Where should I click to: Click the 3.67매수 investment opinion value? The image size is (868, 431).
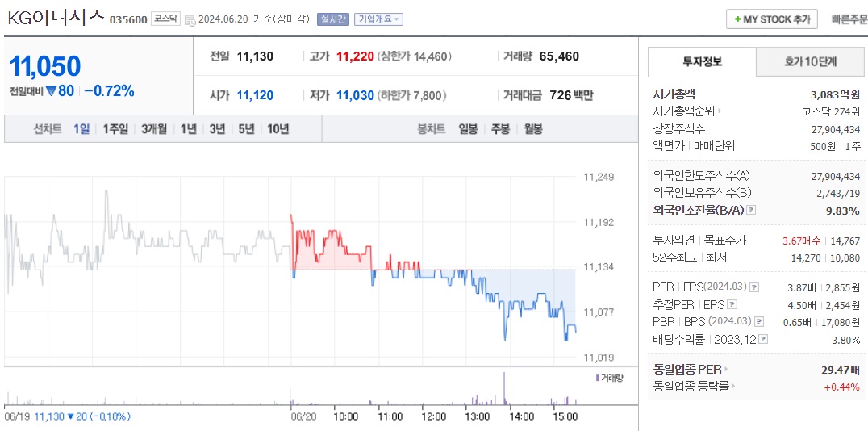point(801,241)
